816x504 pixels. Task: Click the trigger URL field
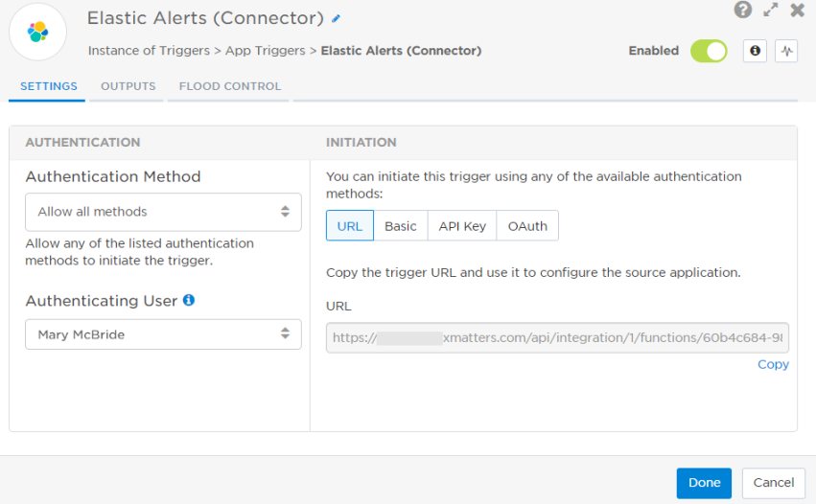557,338
